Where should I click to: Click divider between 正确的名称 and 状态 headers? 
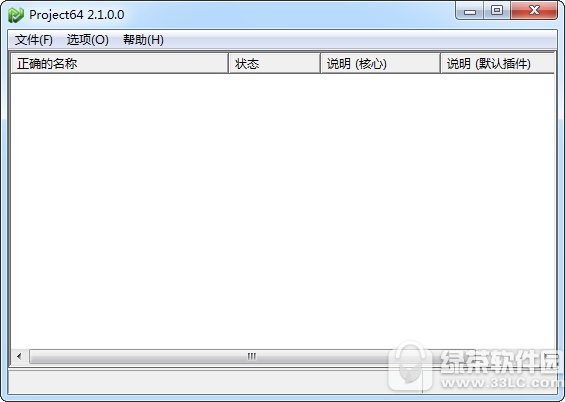[228, 63]
